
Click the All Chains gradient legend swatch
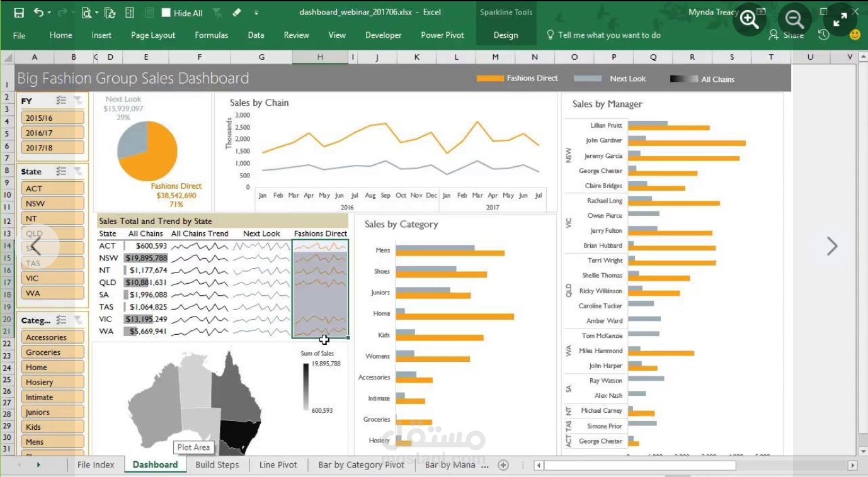click(683, 79)
